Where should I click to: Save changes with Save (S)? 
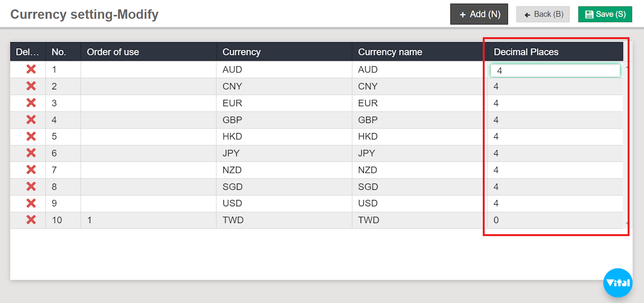605,14
